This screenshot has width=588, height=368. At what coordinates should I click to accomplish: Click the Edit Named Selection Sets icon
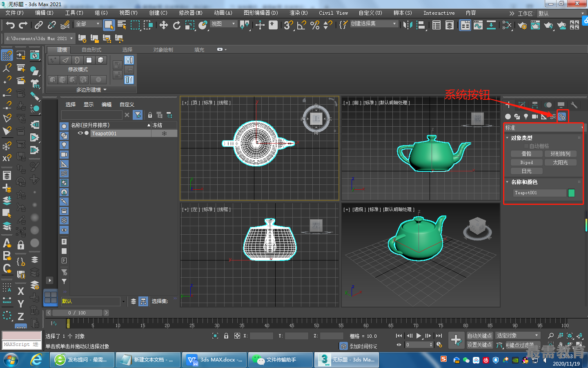point(343,25)
